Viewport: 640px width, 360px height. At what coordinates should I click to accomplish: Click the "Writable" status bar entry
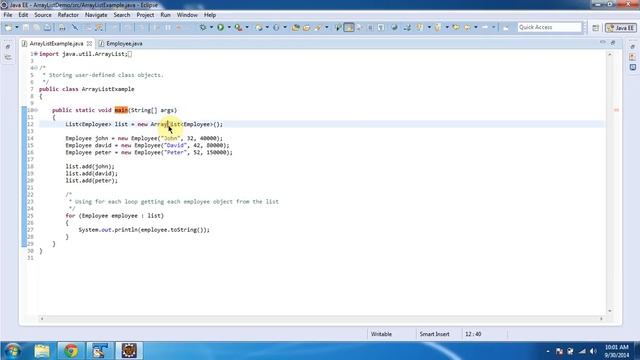point(381,334)
